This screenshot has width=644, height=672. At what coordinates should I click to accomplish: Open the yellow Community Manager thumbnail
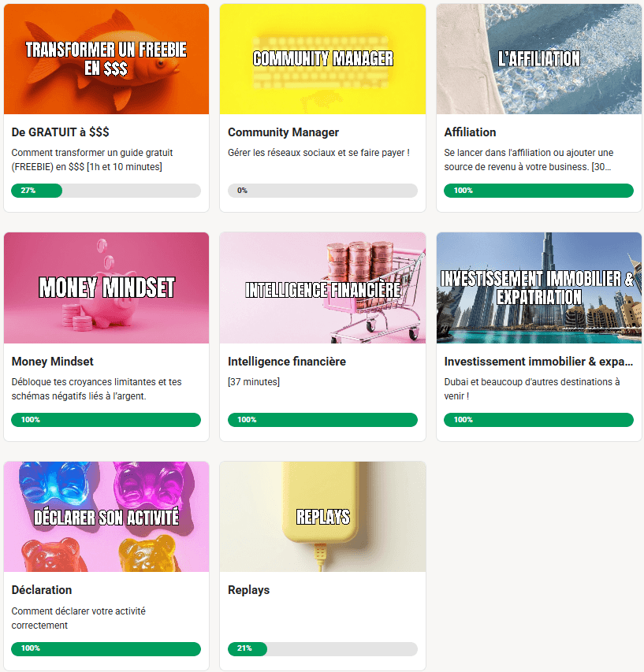tap(322, 59)
